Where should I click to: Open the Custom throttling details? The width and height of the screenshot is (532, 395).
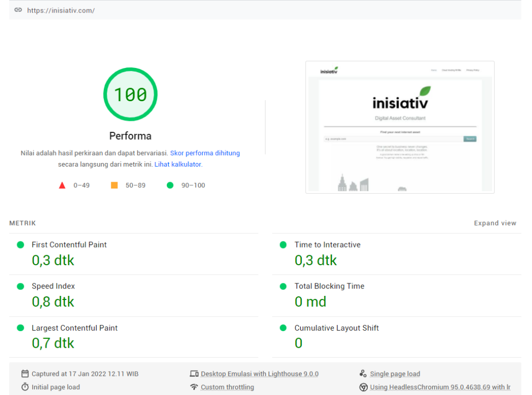(x=228, y=387)
